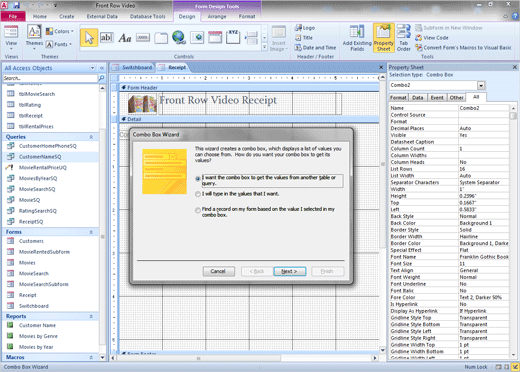Collapse the Macros group
The width and height of the screenshot is (520, 372).
(x=91, y=357)
